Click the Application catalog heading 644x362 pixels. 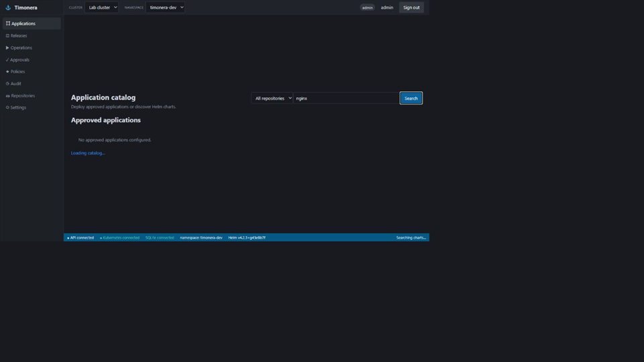pos(103,97)
